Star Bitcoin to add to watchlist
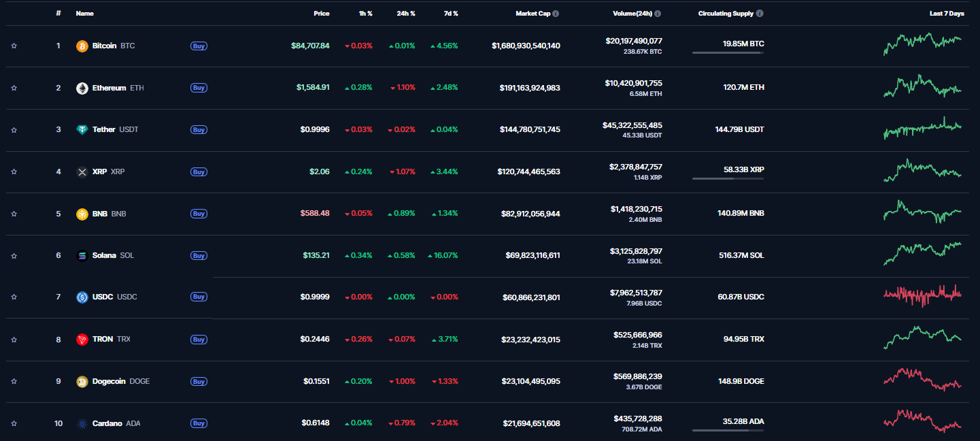This screenshot has height=441, width=980. (14, 46)
